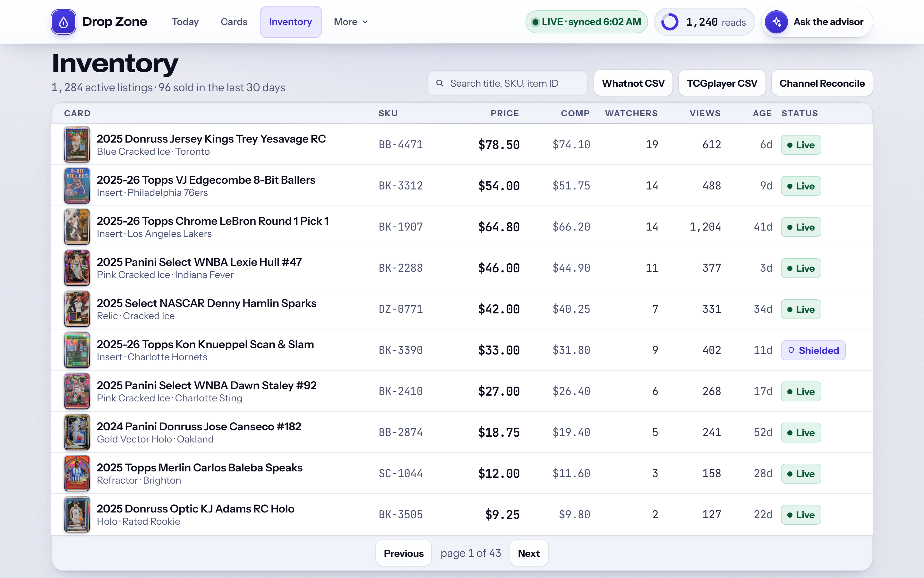Export the TCGplayer CSV

pyautogui.click(x=722, y=83)
